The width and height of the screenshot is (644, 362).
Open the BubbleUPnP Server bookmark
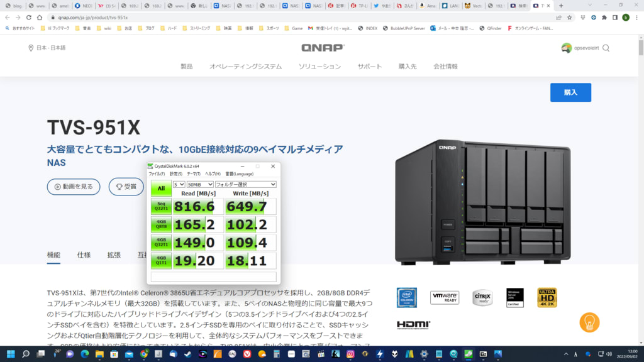point(404,28)
